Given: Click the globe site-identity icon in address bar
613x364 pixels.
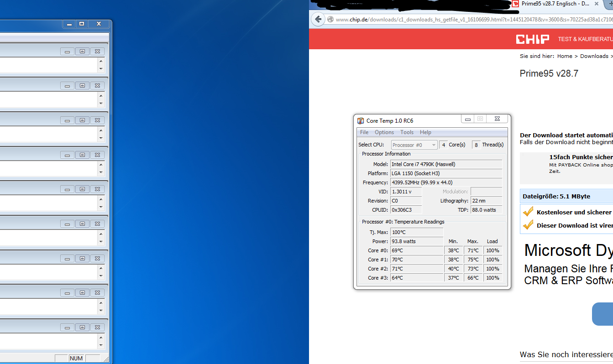Looking at the screenshot, I should (x=330, y=20).
